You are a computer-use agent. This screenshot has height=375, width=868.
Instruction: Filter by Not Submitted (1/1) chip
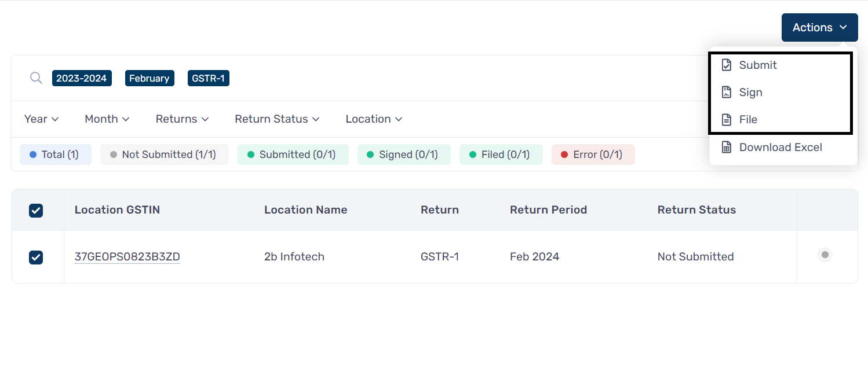[x=164, y=155]
